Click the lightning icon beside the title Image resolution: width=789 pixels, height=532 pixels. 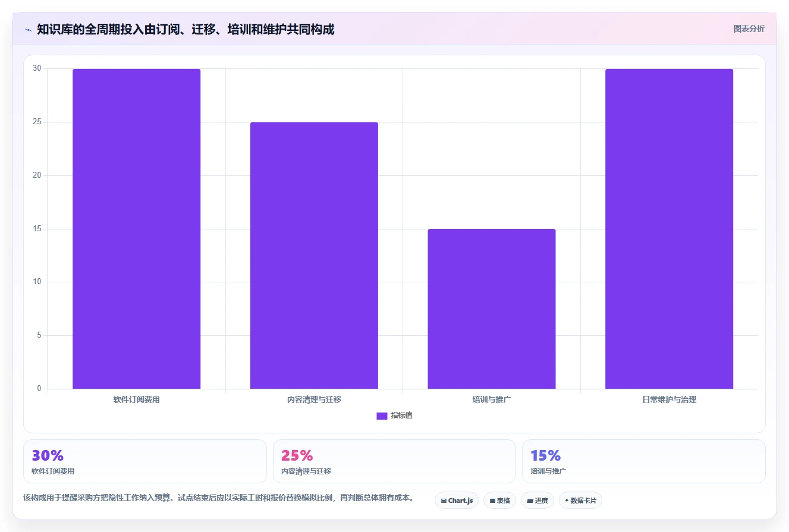28,30
